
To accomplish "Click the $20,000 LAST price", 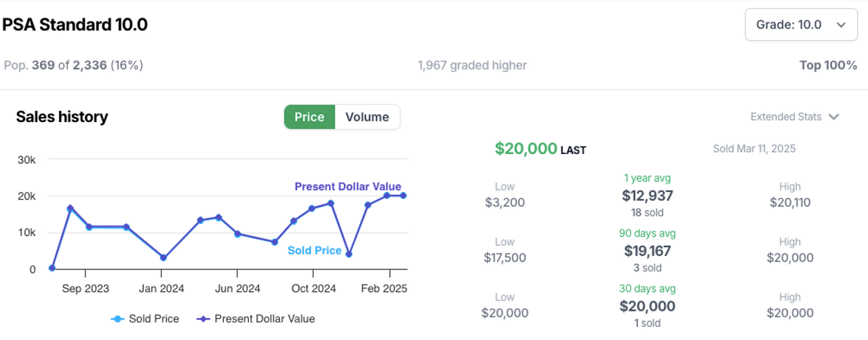I will (526, 149).
